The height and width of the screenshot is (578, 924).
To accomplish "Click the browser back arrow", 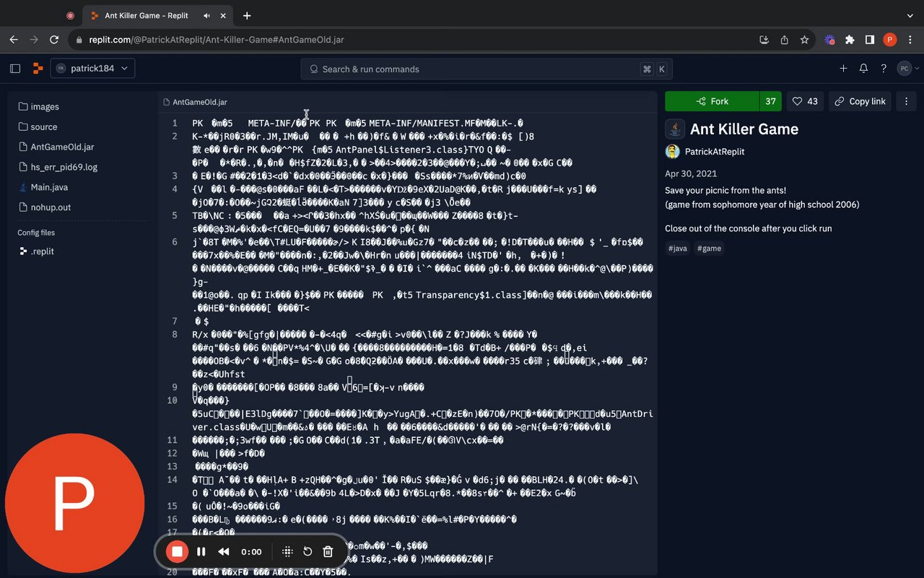I will point(13,40).
